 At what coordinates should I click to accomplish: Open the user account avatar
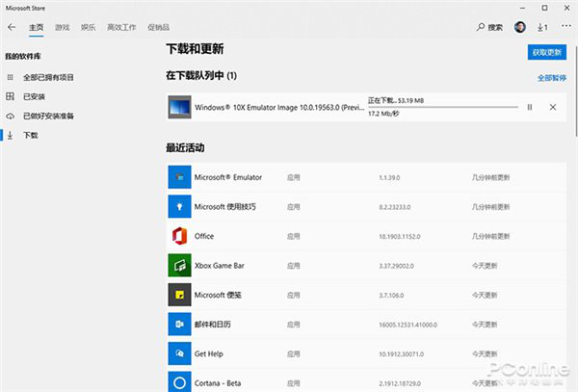520,28
